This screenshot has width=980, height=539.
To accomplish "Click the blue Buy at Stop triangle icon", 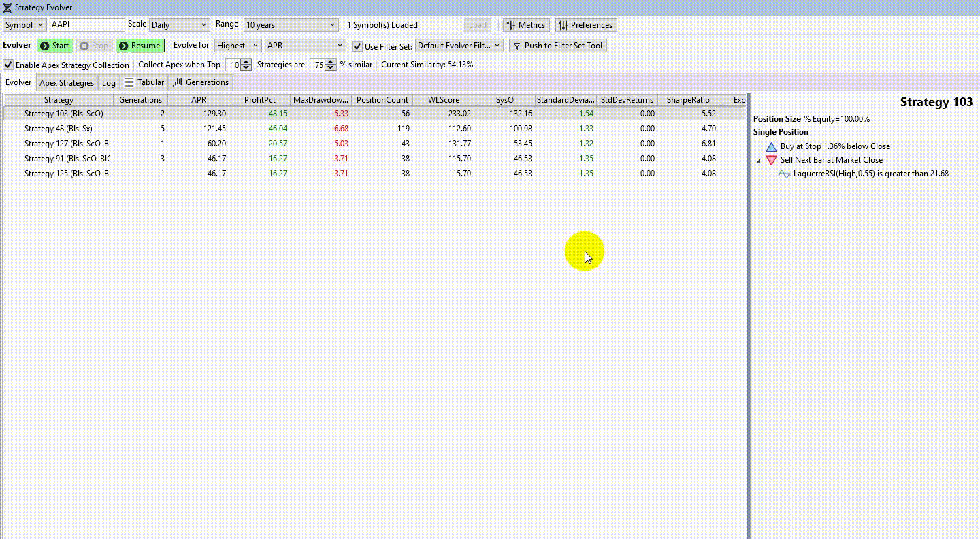I will [771, 146].
